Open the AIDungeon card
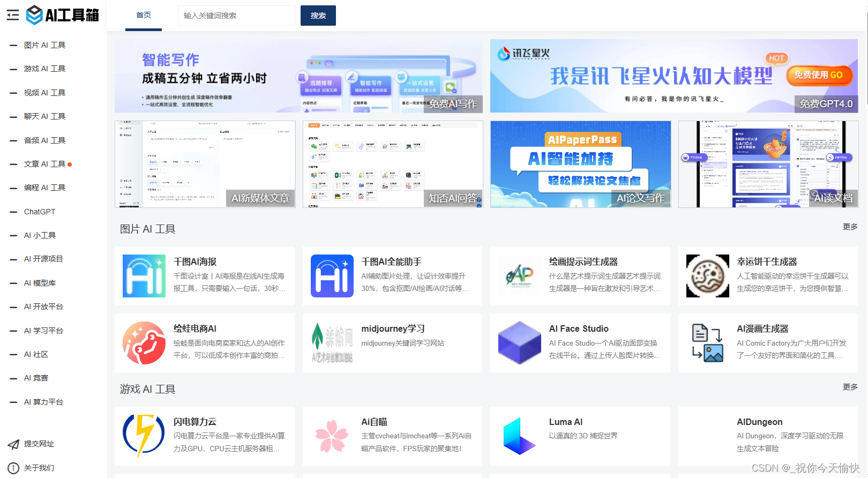The image size is (868, 478). (x=768, y=436)
